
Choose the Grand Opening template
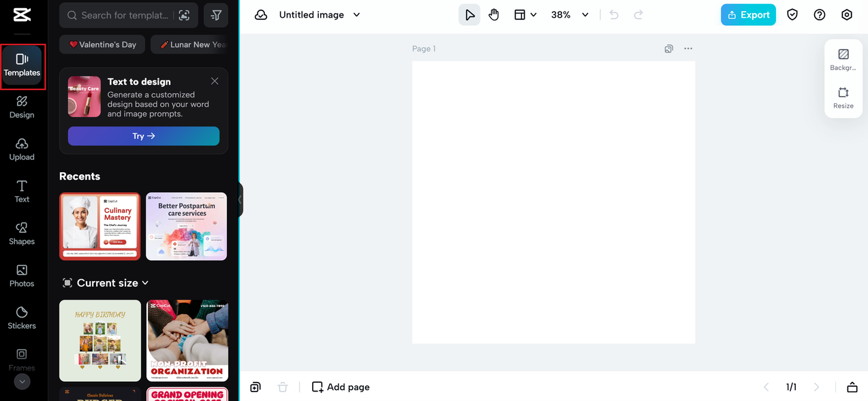click(187, 394)
